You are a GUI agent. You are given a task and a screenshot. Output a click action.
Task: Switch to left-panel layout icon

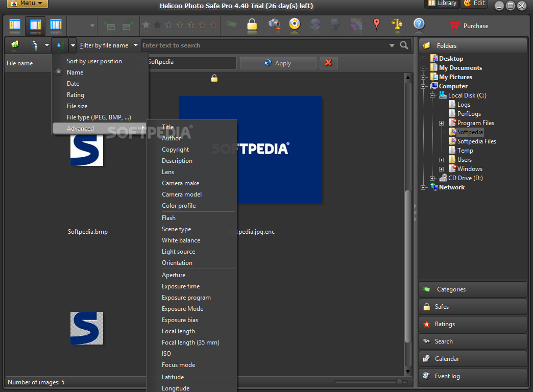coord(15,25)
